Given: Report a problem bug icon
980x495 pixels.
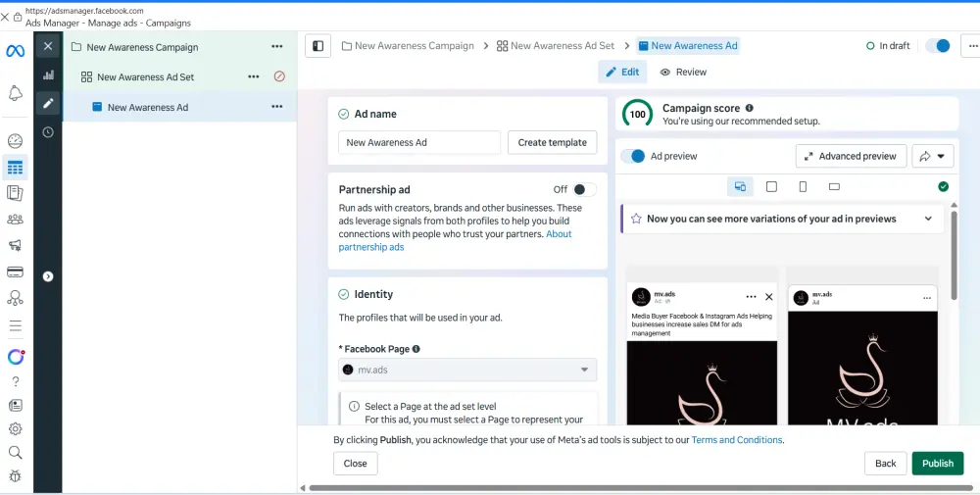Looking at the screenshot, I should [15, 476].
